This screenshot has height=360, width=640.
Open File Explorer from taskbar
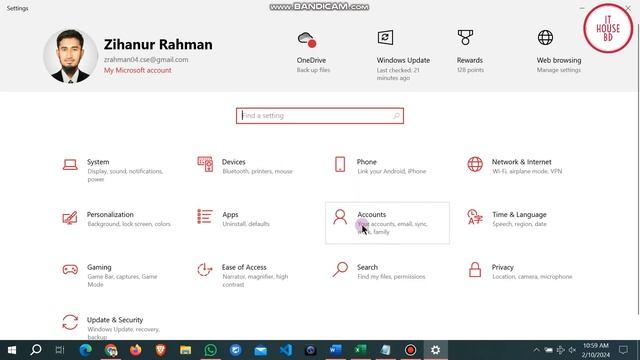186,350
